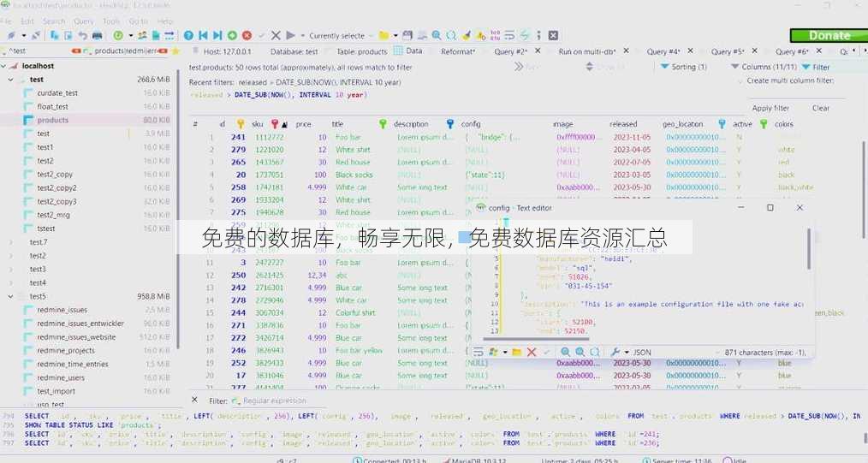This screenshot has width=868, height=463.
Task: Switch to the Table: products tab
Action: pyautogui.click(x=361, y=51)
